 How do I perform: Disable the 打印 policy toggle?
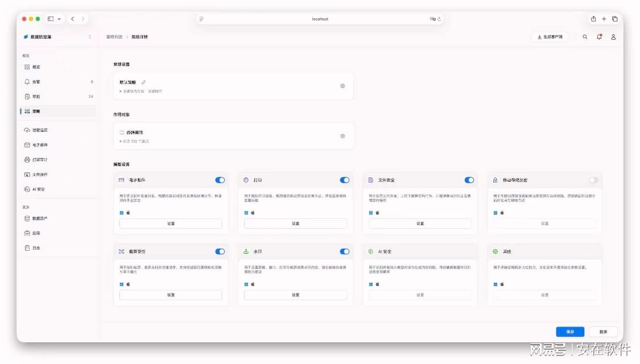(345, 180)
